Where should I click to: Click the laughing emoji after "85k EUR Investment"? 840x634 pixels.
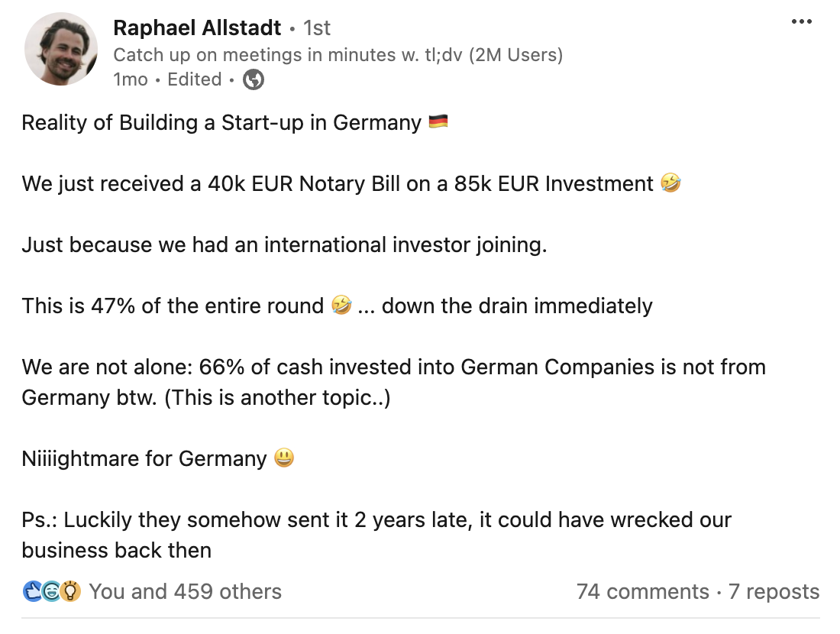coord(672,183)
